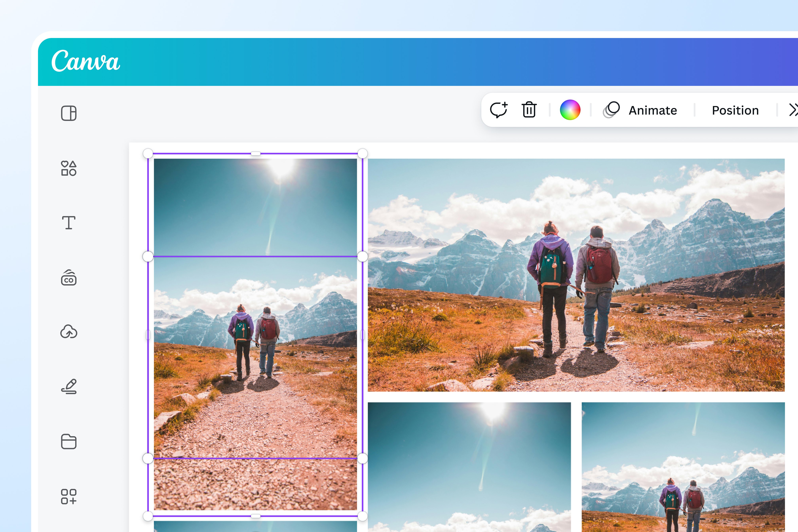Open the Design templates sidebar icon
This screenshot has width=798, height=532.
[x=68, y=113]
